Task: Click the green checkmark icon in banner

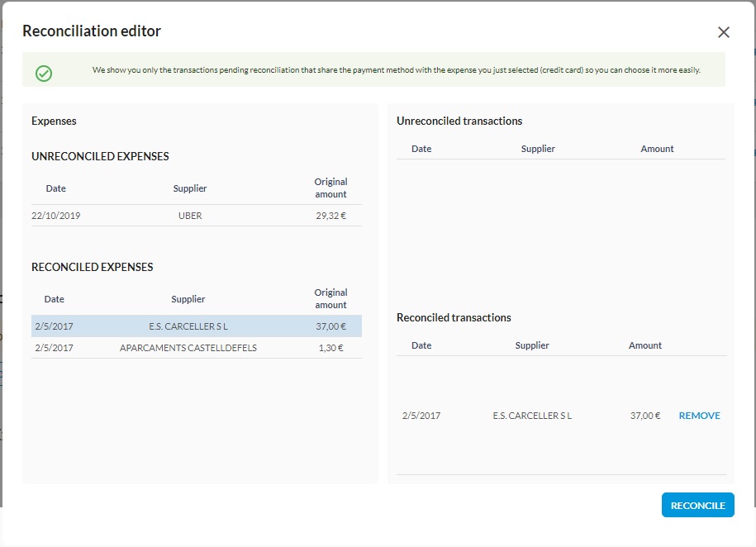Action: 44,74
